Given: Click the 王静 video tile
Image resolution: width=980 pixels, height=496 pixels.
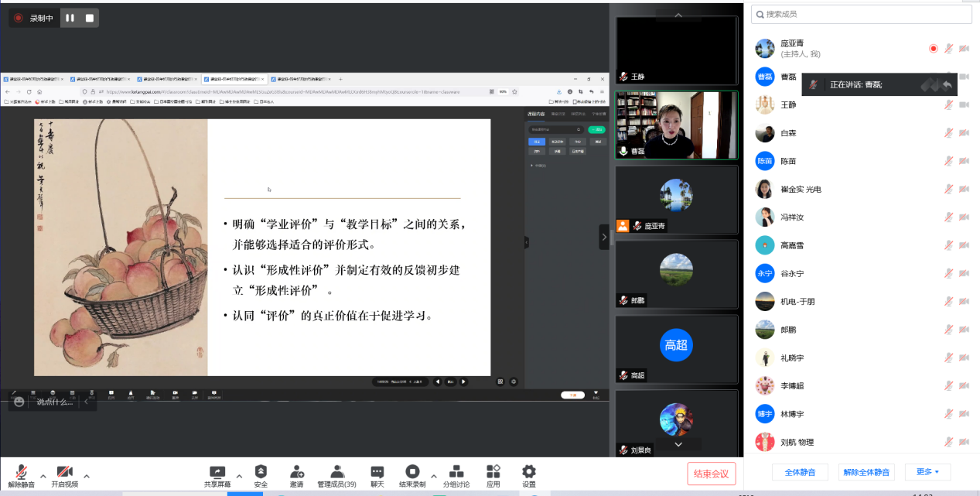Looking at the screenshot, I should click(677, 50).
